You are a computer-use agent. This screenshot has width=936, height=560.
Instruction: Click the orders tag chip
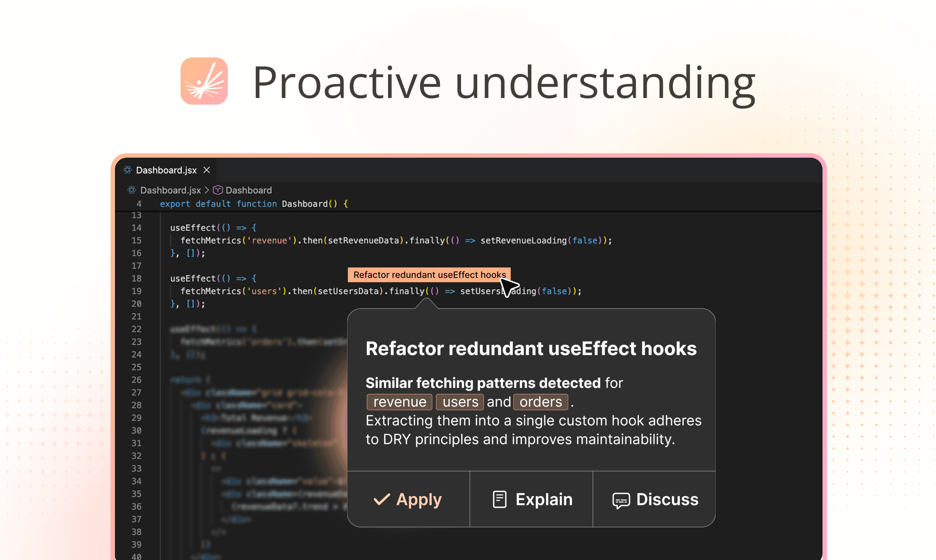pos(541,402)
